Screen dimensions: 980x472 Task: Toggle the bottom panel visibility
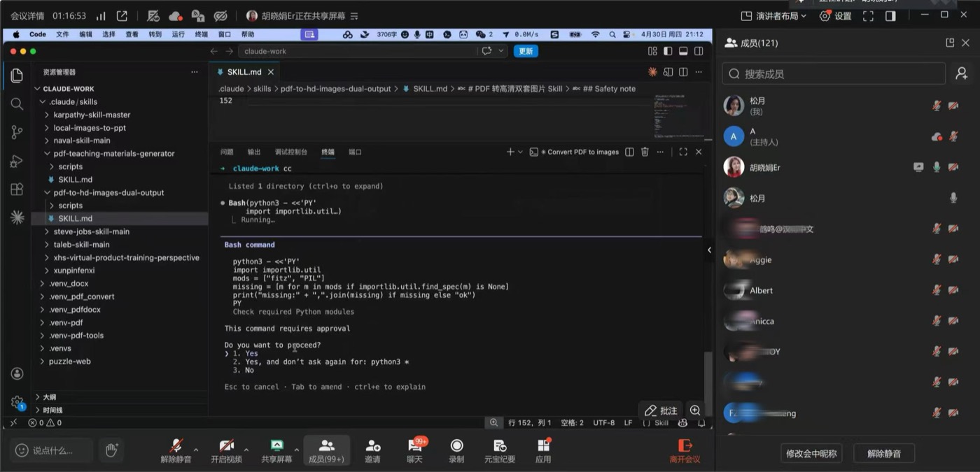click(683, 51)
